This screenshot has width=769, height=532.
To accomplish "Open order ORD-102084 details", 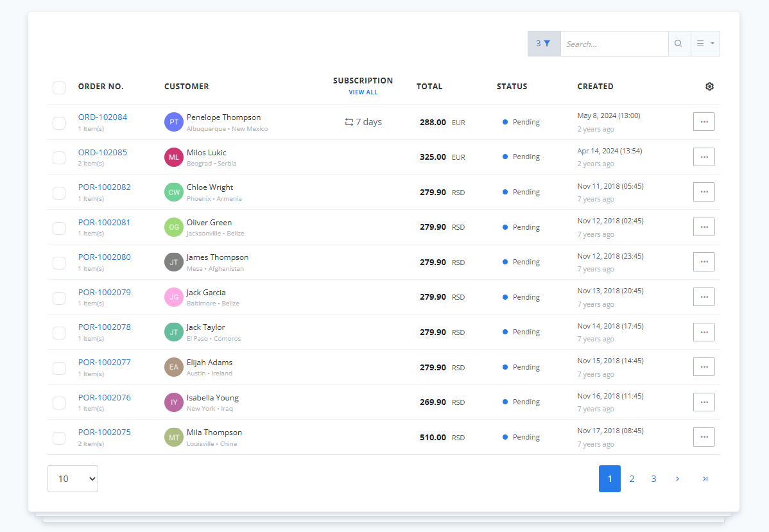I will pos(102,117).
